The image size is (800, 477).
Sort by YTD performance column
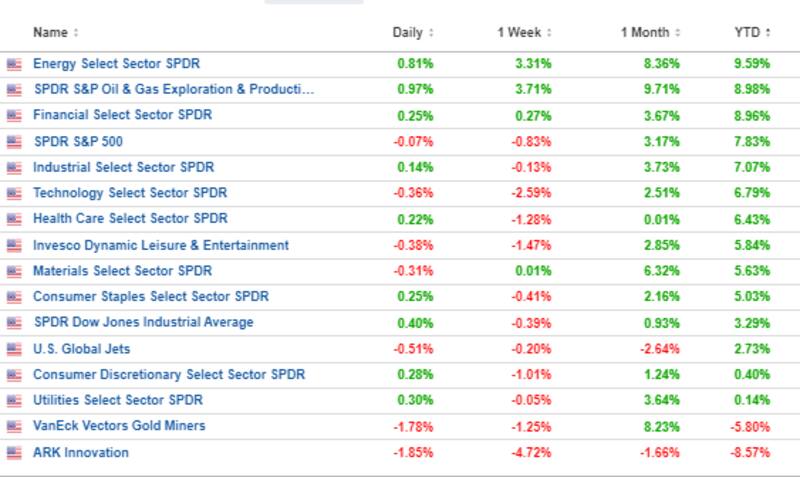752,33
